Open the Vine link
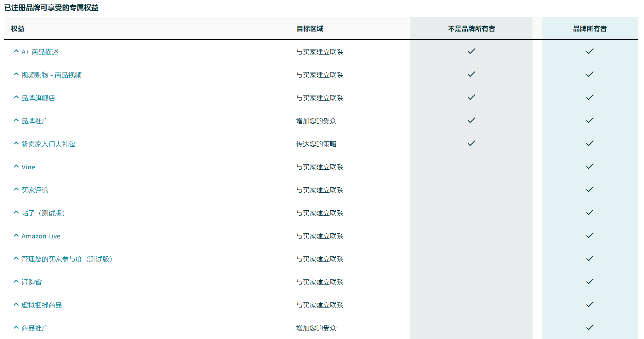This screenshot has height=339, width=644. point(28,167)
